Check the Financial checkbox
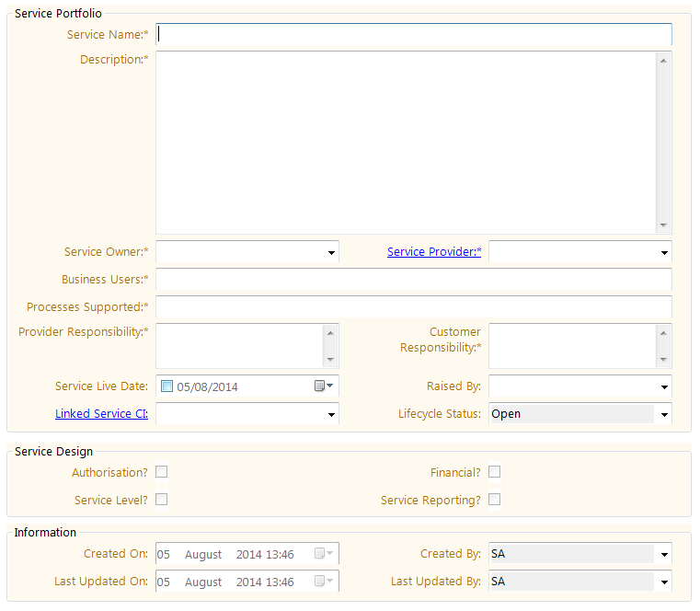Viewport: 700px width, 611px height. coord(495,472)
